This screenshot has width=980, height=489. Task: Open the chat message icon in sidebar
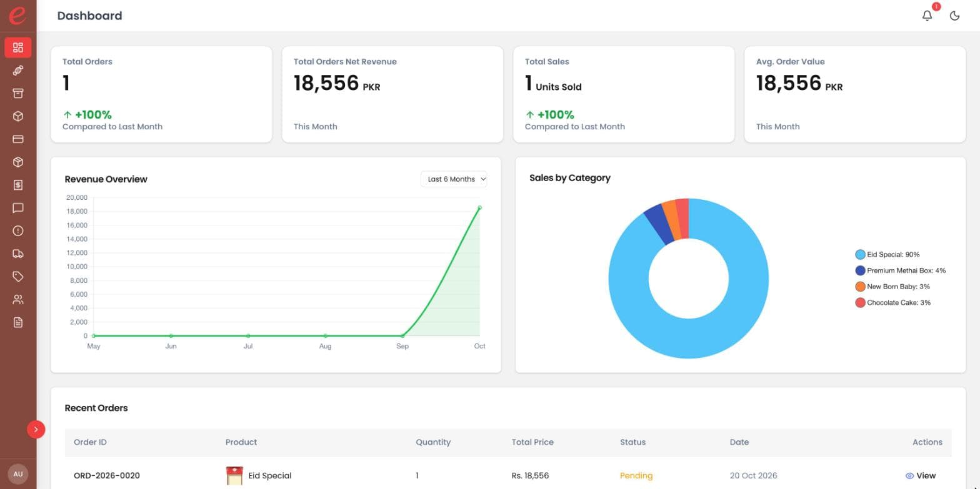(x=18, y=208)
